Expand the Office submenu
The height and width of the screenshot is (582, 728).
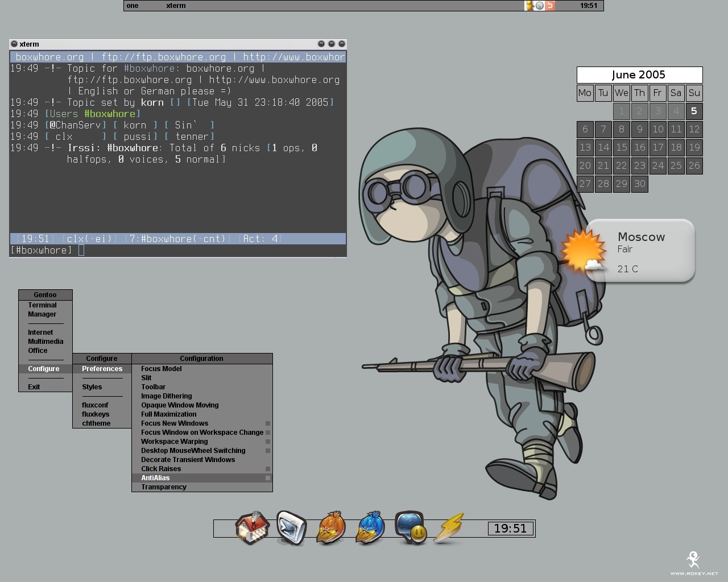[x=45, y=351]
